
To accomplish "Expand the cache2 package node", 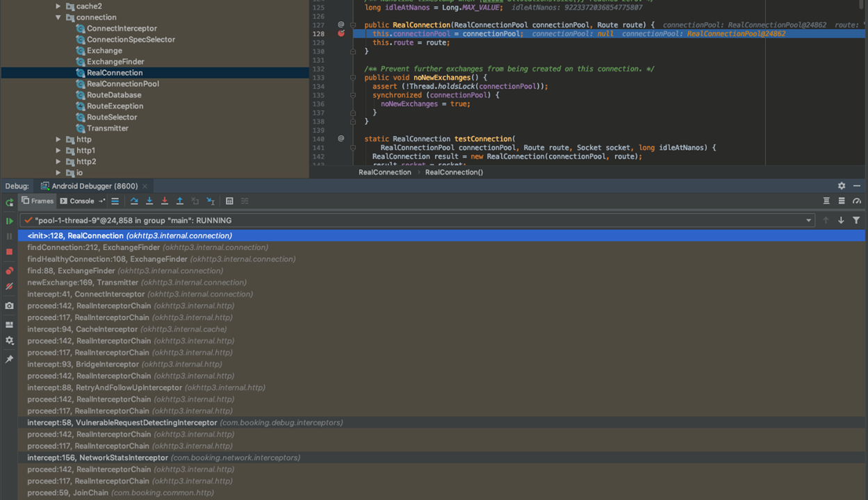I will pyautogui.click(x=58, y=6).
